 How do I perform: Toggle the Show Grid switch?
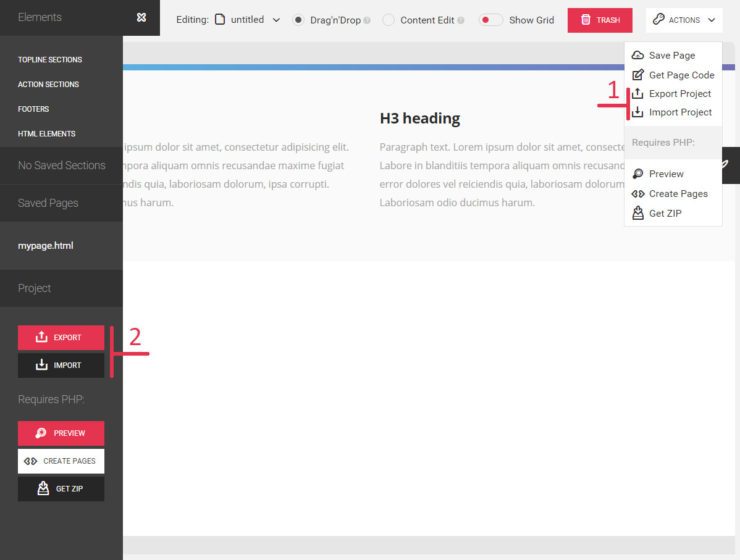click(x=490, y=20)
